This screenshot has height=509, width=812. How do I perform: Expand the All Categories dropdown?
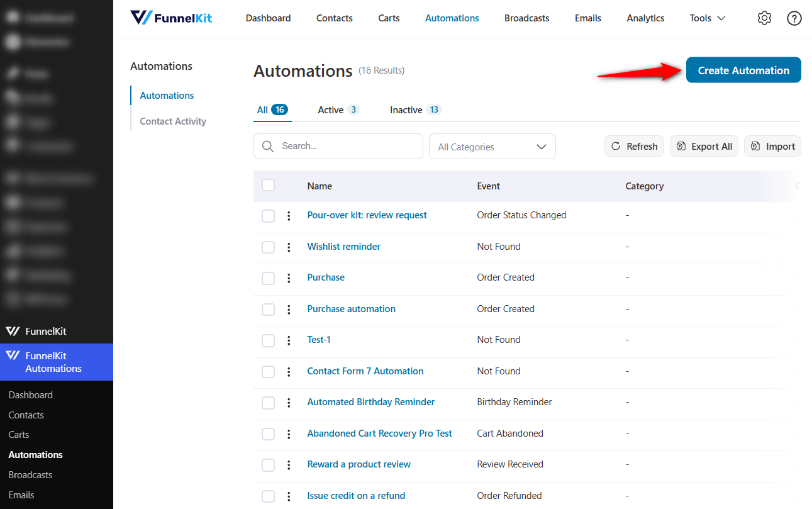492,147
